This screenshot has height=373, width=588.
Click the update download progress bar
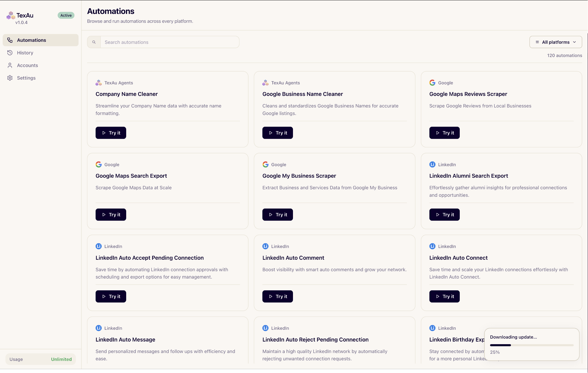pyautogui.click(x=532, y=345)
